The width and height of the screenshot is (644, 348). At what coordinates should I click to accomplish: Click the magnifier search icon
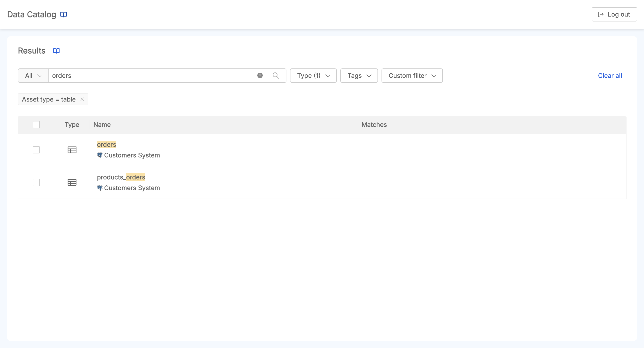pos(276,75)
